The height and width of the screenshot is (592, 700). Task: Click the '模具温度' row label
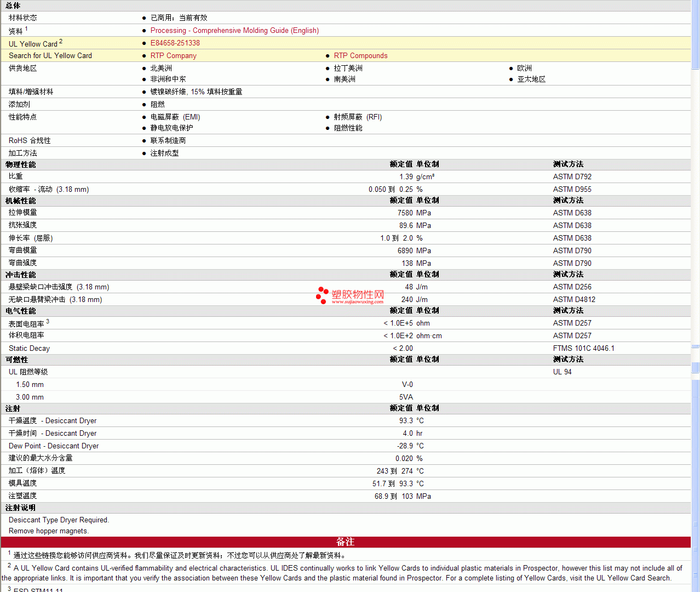(x=23, y=483)
